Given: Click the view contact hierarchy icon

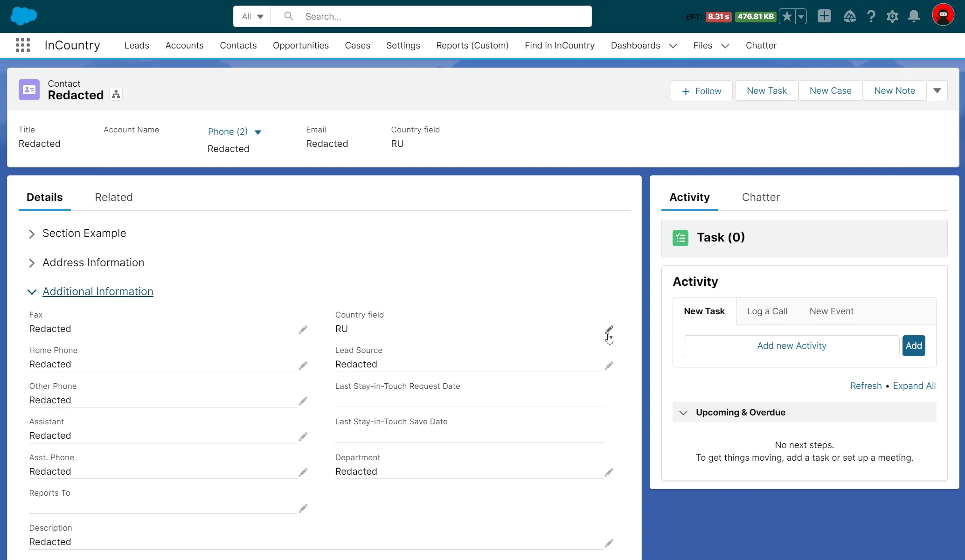Looking at the screenshot, I should 116,95.
